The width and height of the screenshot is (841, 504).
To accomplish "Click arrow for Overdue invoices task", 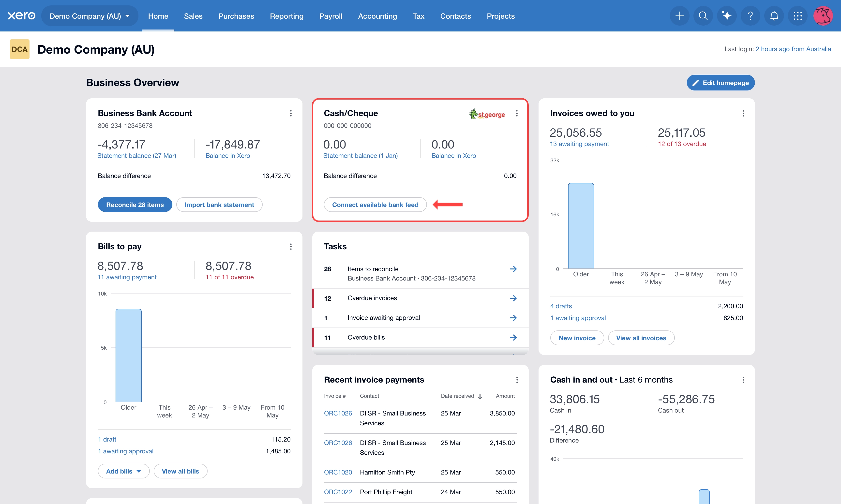I will pyautogui.click(x=513, y=298).
